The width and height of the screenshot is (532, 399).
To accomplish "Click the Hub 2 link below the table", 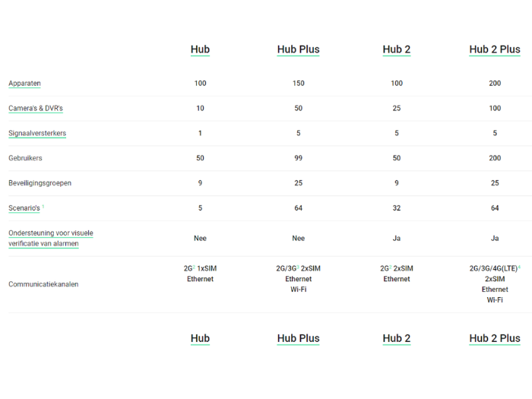I will coord(397,338).
